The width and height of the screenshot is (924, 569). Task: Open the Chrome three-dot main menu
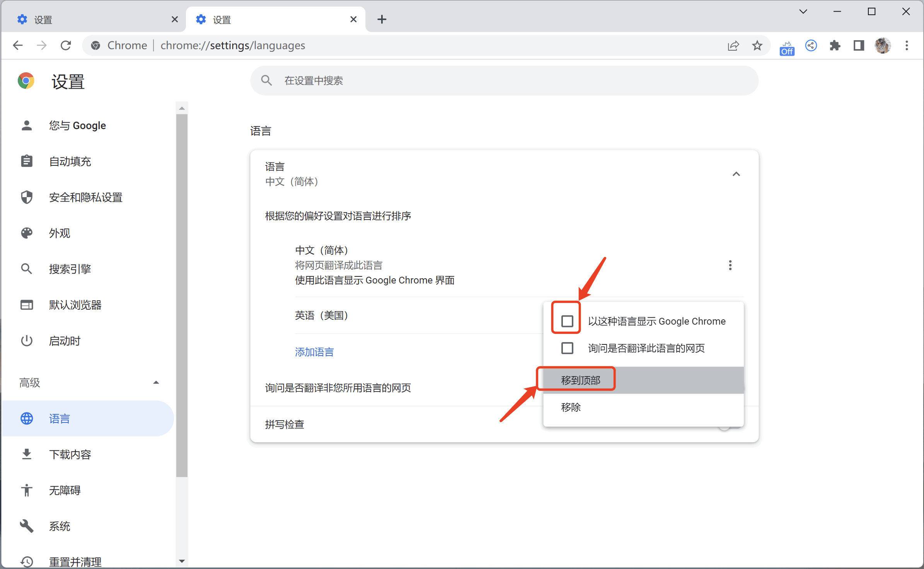click(907, 46)
